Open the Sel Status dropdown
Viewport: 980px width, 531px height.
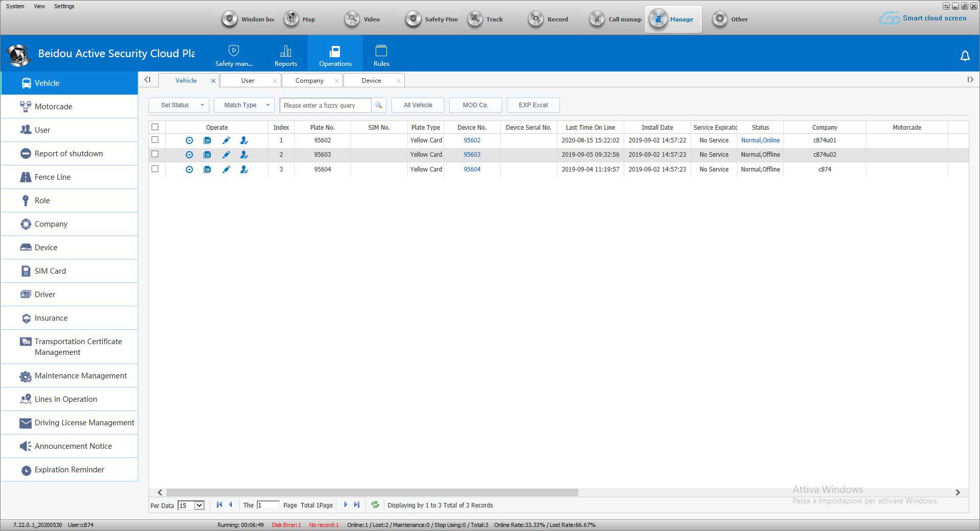179,105
